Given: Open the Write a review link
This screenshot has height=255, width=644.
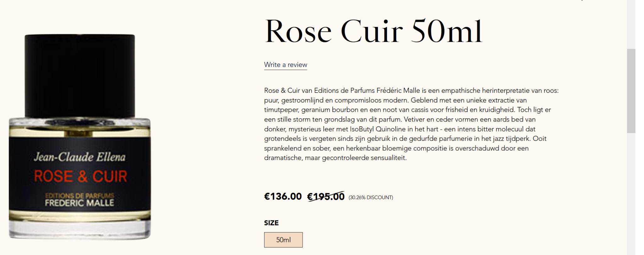Looking at the screenshot, I should 286,65.
